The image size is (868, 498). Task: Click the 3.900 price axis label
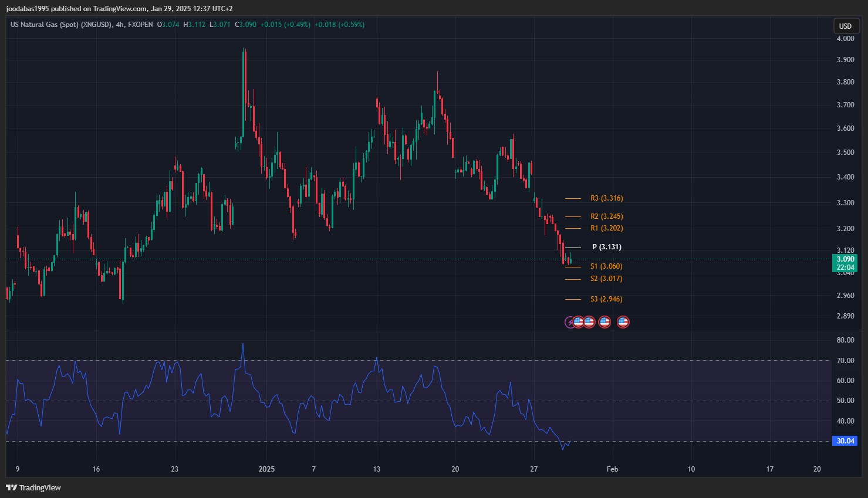click(x=846, y=60)
